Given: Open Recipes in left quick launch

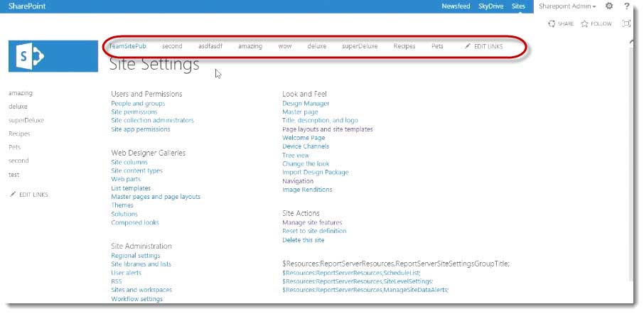Looking at the screenshot, I should pyautogui.click(x=19, y=134).
